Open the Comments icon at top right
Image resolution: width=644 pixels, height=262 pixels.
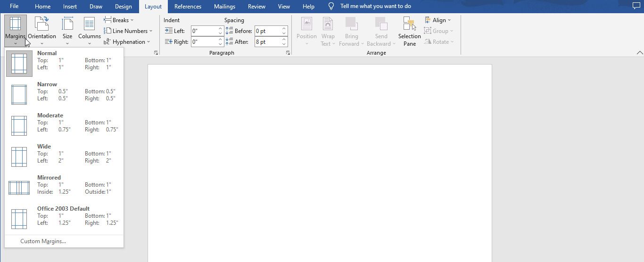(636, 6)
